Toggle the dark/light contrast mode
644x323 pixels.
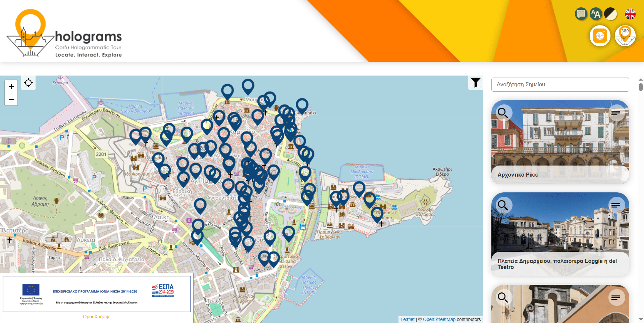[610, 14]
